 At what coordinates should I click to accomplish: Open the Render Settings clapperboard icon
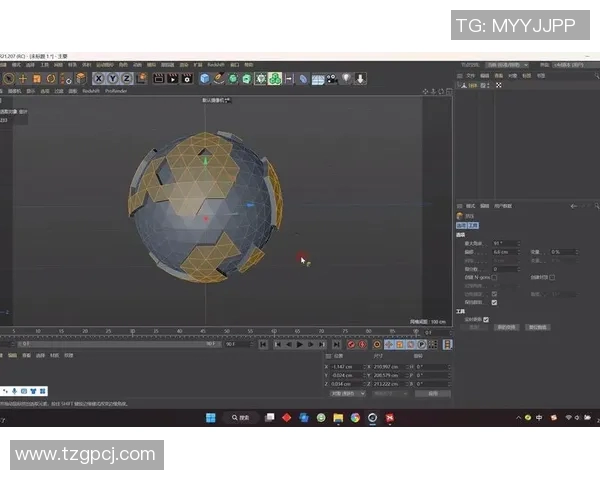186,78
